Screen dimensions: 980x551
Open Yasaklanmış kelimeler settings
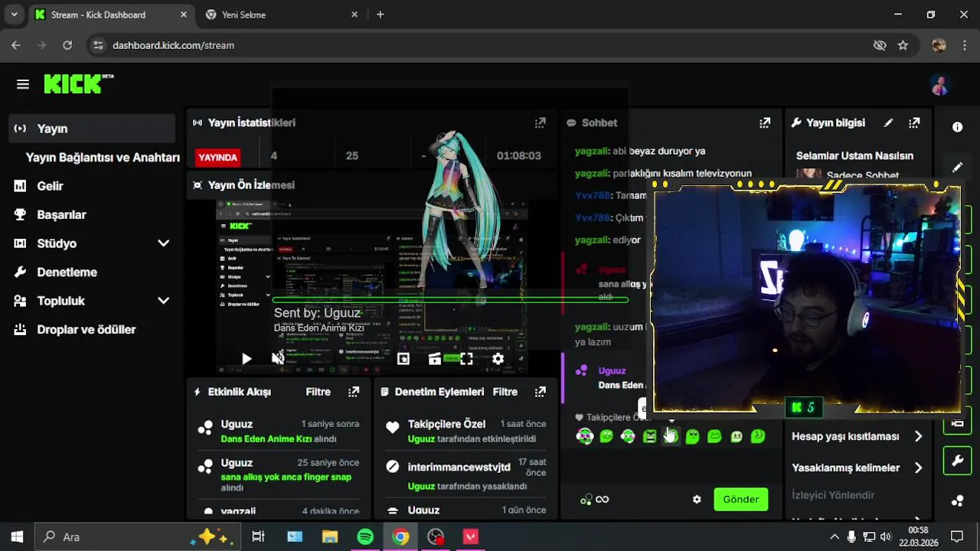[857, 468]
